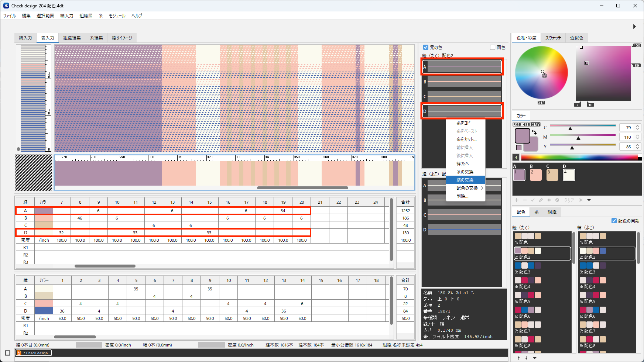Image resolution: width=644 pixels, height=362 pixels.
Task: Toggle the 配色の同期 checkbox
Action: pos(614,221)
